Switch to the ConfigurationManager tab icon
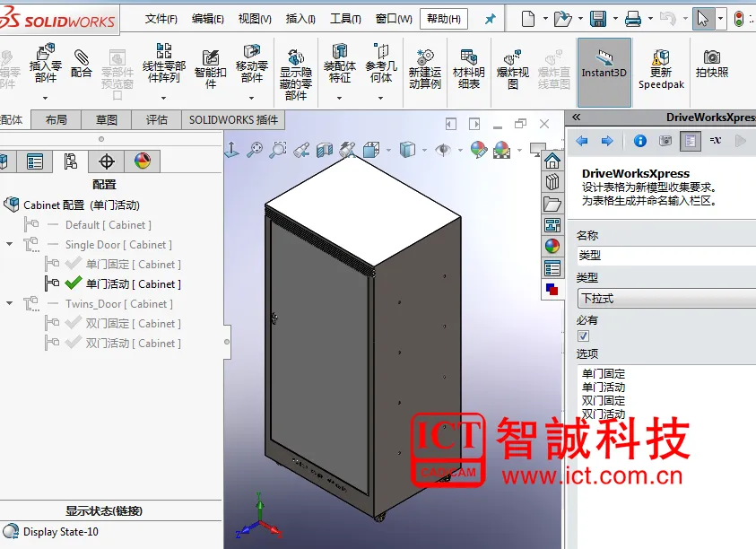 tap(70, 161)
